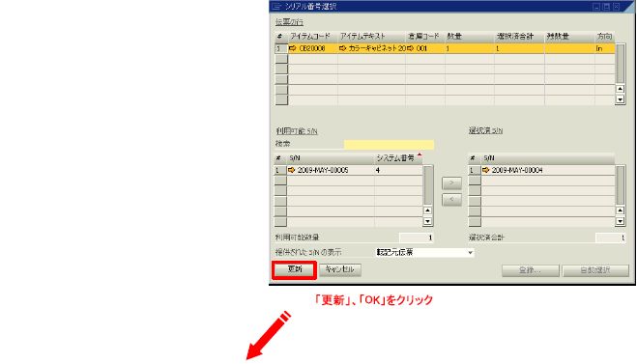Click the アイテムコード column header
The image size is (637, 364).
[x=312, y=36]
